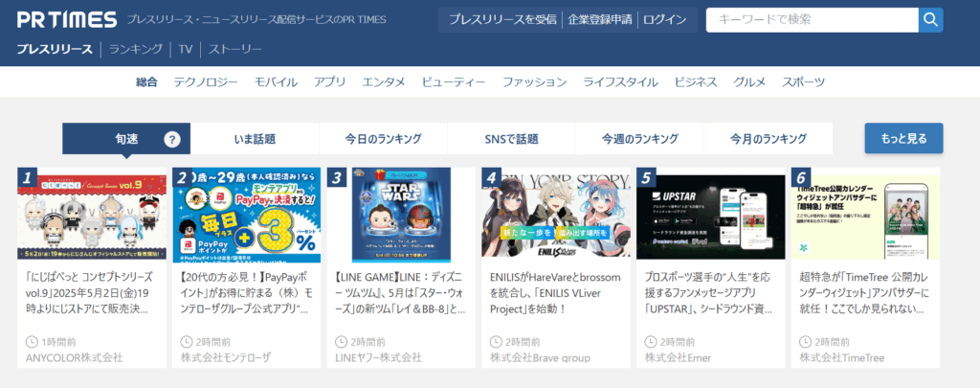Screen dimensions: 980x388
Task: Click clock icon on LINEヤフー card
Action: pyautogui.click(x=342, y=342)
